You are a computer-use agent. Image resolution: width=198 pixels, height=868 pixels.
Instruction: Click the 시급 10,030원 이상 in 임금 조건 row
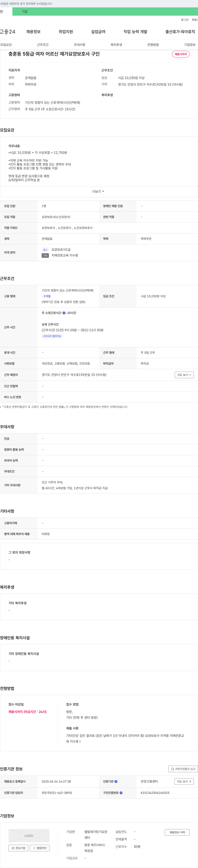[153, 296]
